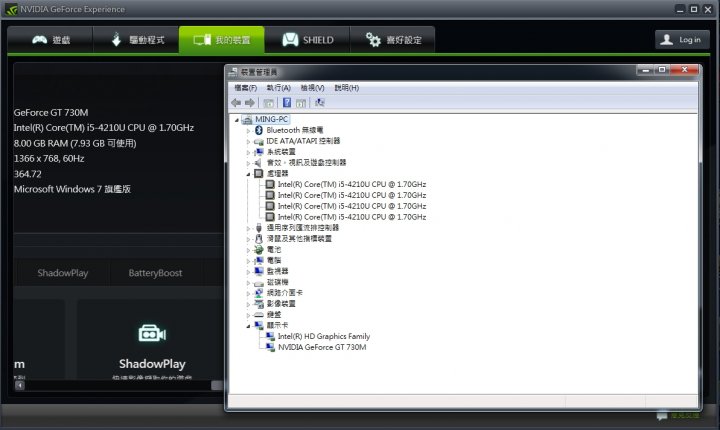Select the NVIDIA GeForce GT 730M entry

322,347
